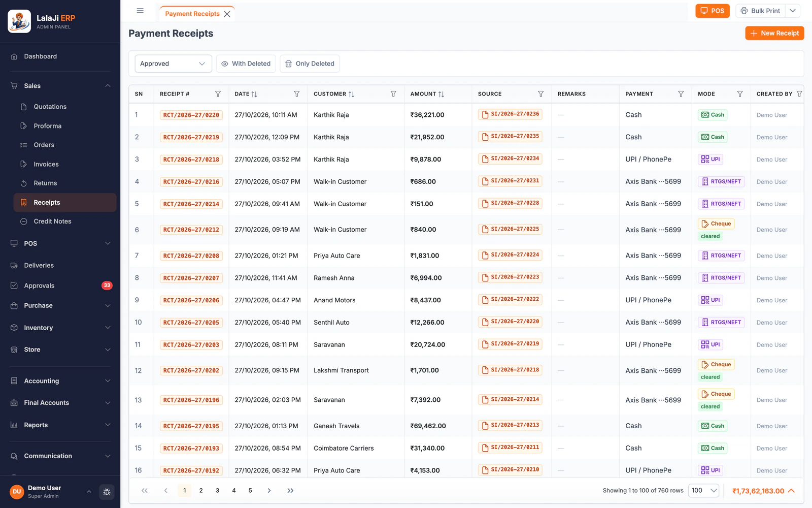Open Approvals with 33 pending badge
The height and width of the screenshot is (508, 812).
pos(60,285)
